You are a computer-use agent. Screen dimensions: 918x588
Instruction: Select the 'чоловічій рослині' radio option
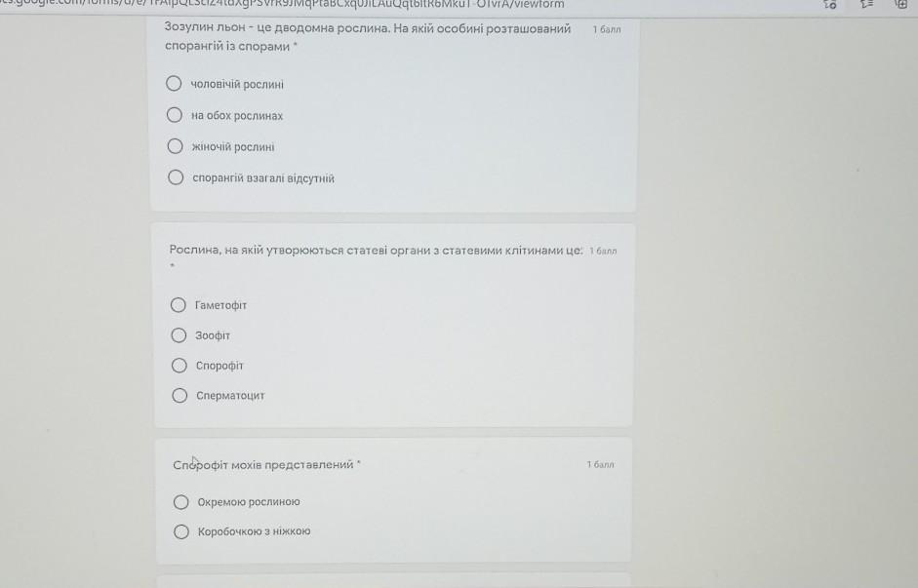[175, 84]
